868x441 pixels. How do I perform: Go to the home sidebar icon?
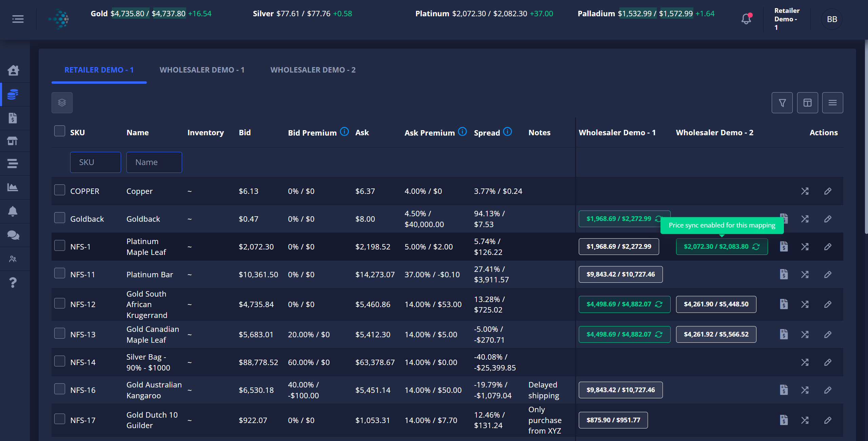point(13,71)
